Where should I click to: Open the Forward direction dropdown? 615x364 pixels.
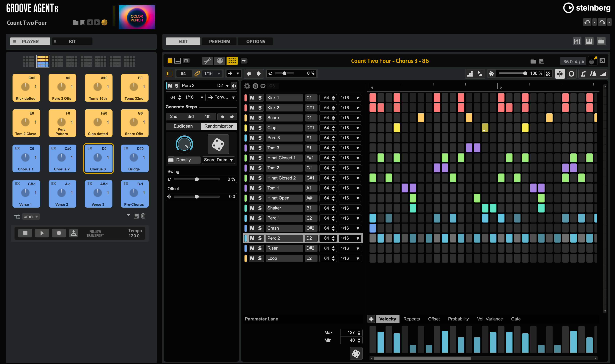click(x=221, y=97)
